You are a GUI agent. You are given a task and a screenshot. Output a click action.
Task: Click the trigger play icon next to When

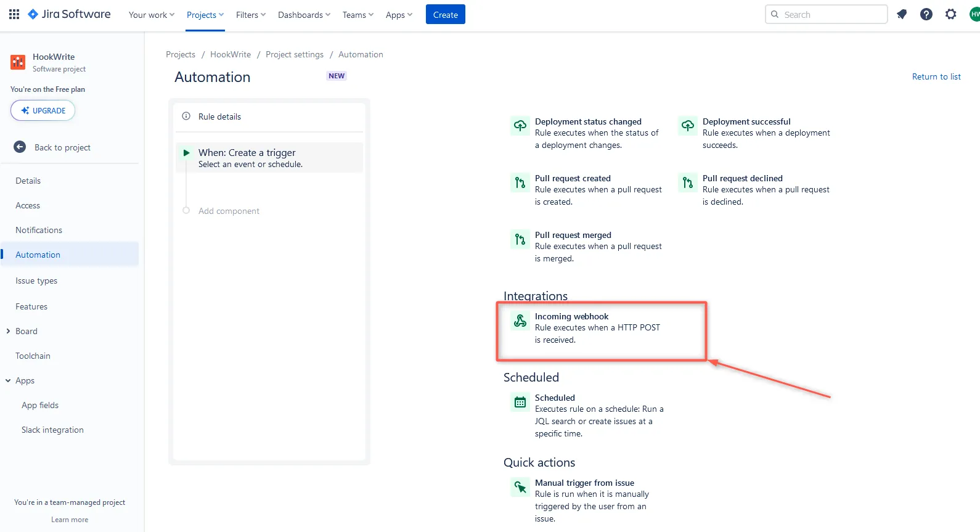[x=186, y=153]
